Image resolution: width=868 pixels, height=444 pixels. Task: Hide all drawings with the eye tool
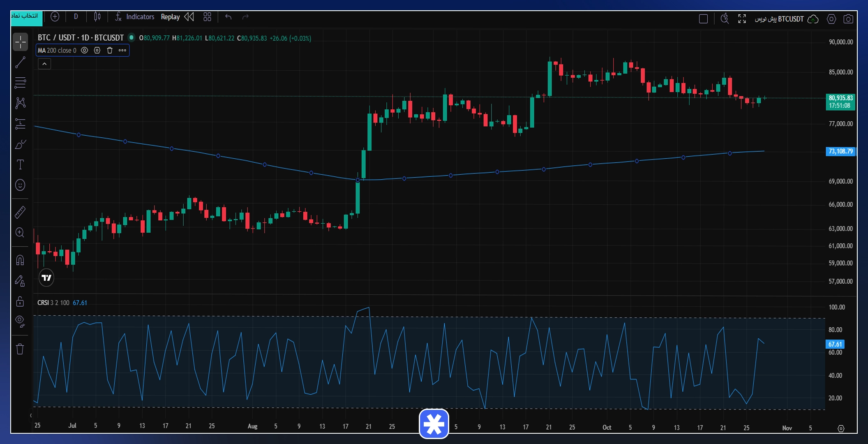[20, 321]
